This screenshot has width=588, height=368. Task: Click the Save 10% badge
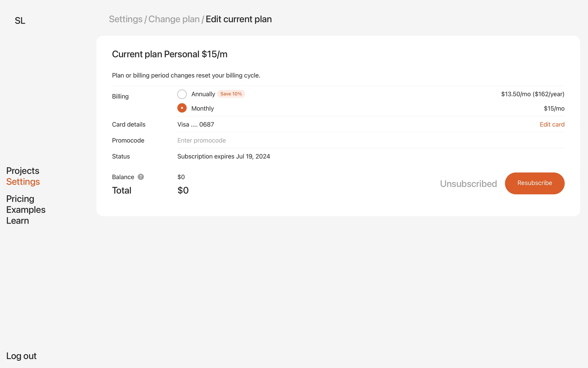click(x=231, y=94)
